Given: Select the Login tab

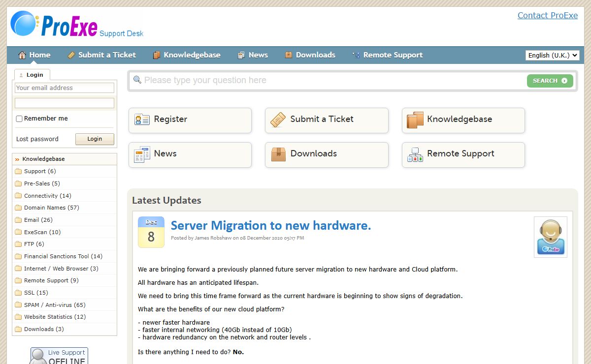Looking at the screenshot, I should click(x=32, y=75).
